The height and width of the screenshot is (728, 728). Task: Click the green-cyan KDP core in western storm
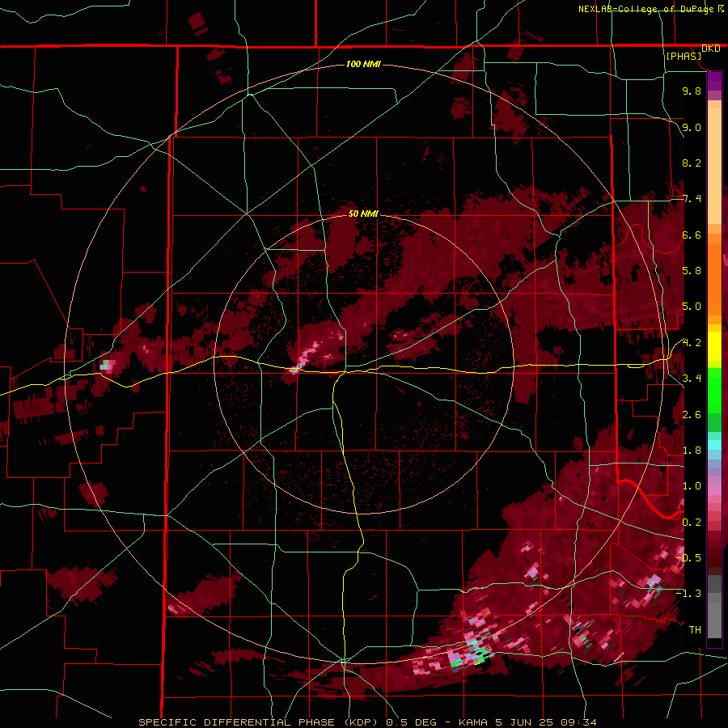(106, 365)
